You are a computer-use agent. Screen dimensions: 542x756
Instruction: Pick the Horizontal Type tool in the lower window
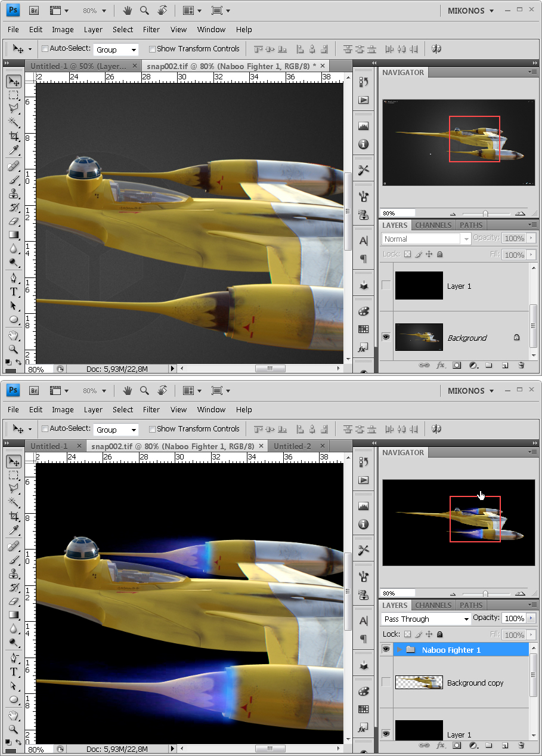point(14,672)
